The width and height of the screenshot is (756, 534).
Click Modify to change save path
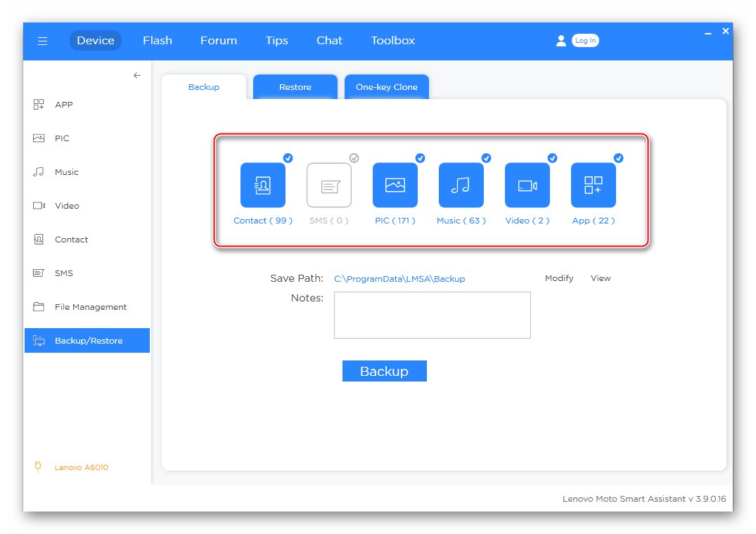pos(559,278)
